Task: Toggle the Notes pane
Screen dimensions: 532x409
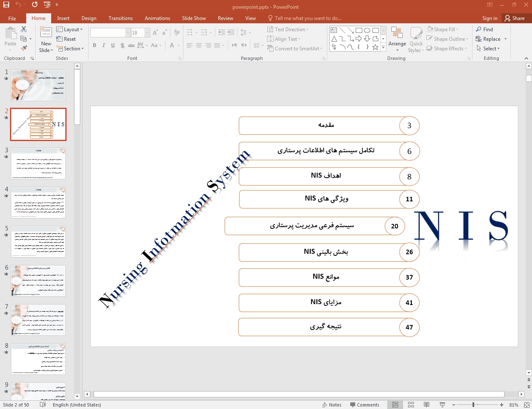Action: point(332,405)
